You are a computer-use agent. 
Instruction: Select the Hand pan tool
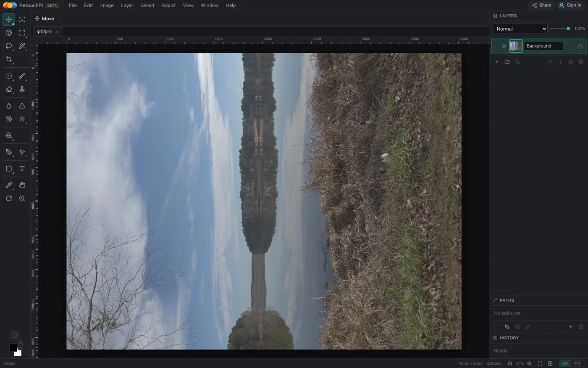(x=22, y=185)
